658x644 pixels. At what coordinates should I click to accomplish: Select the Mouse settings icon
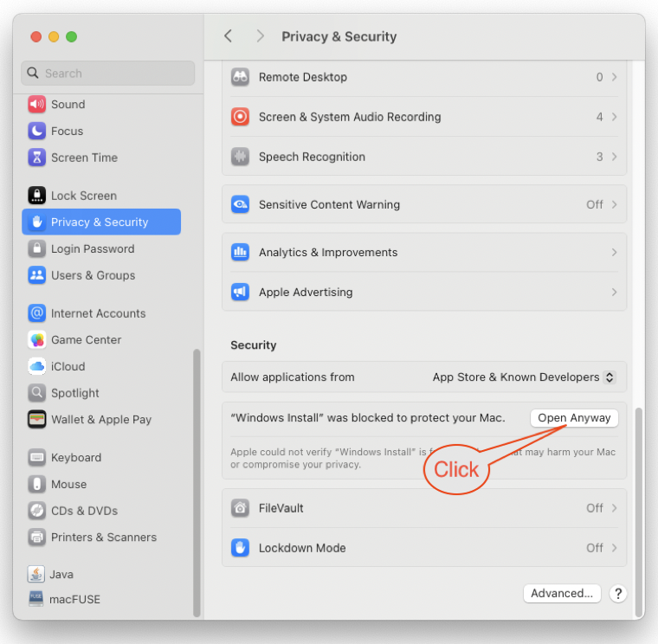coord(37,484)
